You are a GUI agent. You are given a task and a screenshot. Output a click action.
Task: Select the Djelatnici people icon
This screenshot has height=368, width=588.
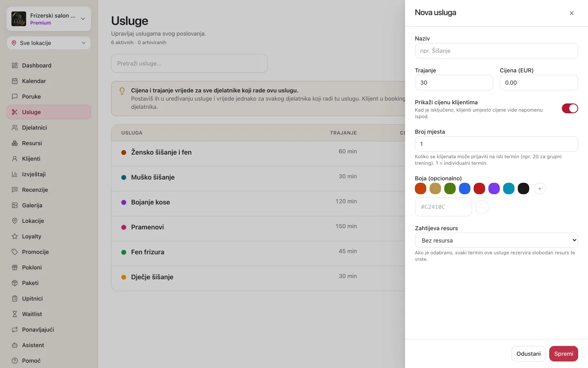15,128
